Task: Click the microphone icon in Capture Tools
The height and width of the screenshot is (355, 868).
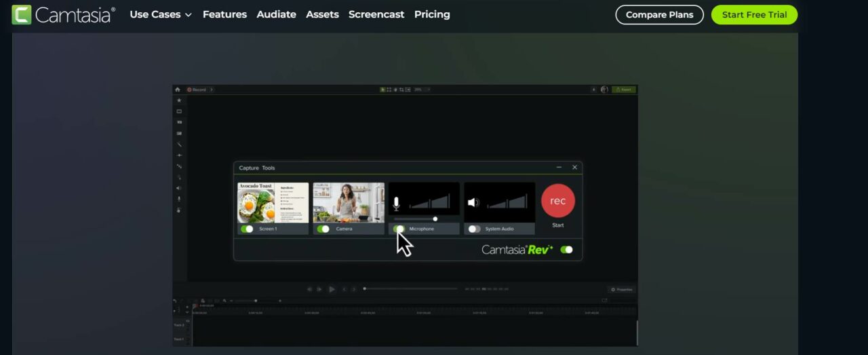Action: click(397, 202)
